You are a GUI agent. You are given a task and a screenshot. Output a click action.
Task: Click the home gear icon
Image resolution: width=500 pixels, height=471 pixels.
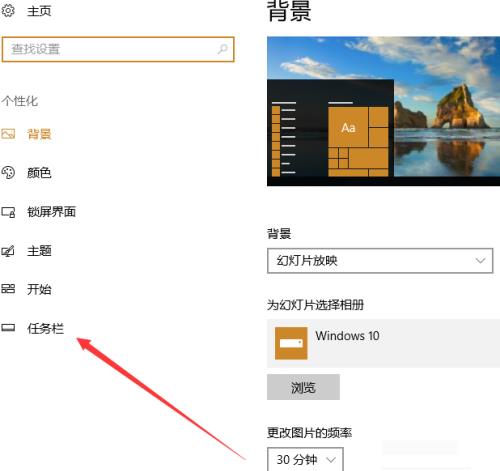(8, 11)
